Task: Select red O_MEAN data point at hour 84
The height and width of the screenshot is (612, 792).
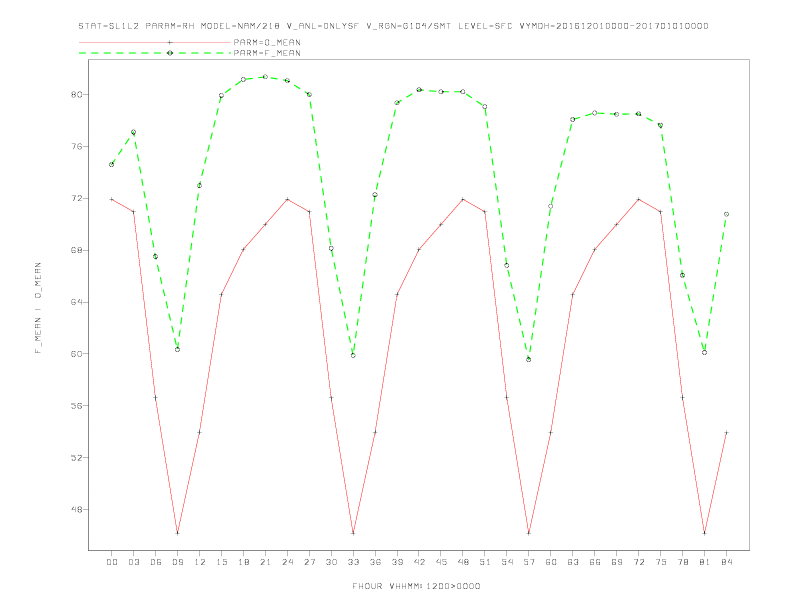Action: 726,433
